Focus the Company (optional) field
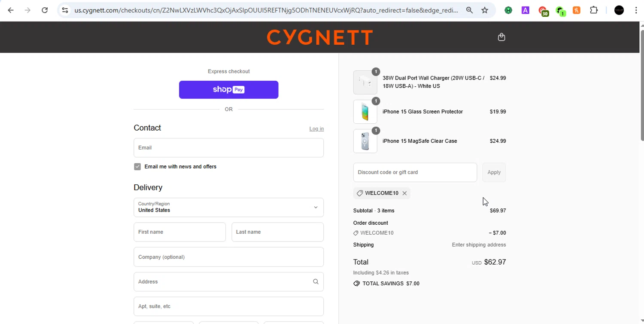 click(229, 257)
